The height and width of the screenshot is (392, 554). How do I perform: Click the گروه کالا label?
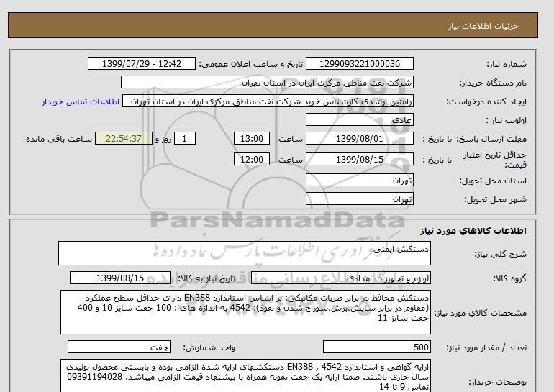[510, 278]
